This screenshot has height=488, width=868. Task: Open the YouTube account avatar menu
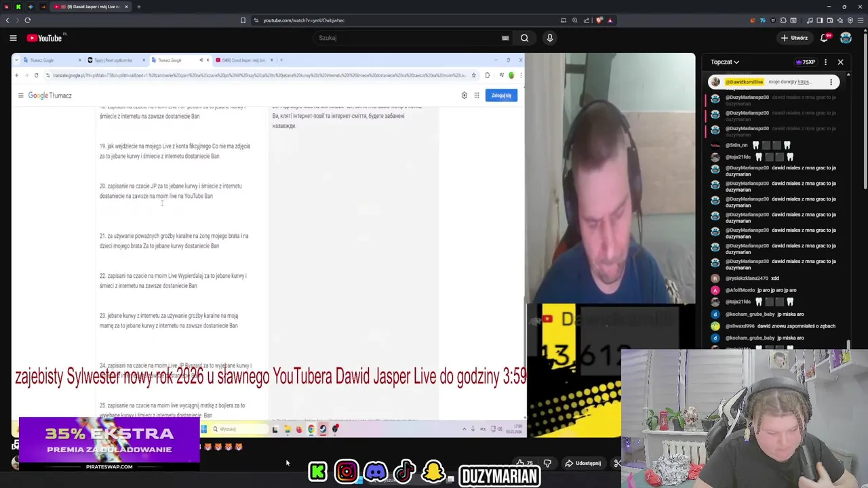pos(846,38)
